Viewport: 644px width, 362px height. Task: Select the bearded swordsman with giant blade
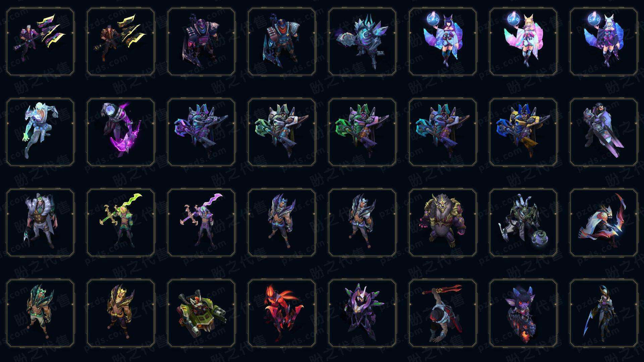click(604, 132)
